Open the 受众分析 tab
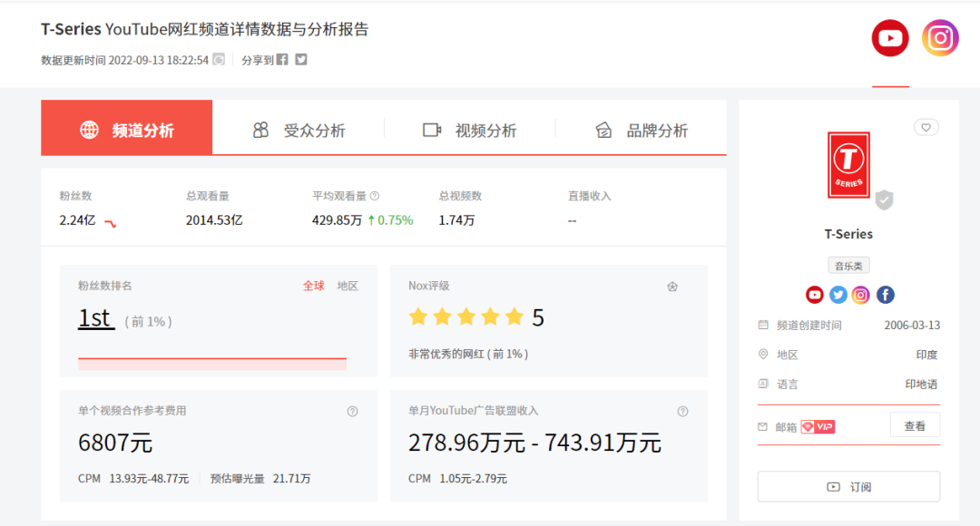This screenshot has height=526, width=980. 299,131
